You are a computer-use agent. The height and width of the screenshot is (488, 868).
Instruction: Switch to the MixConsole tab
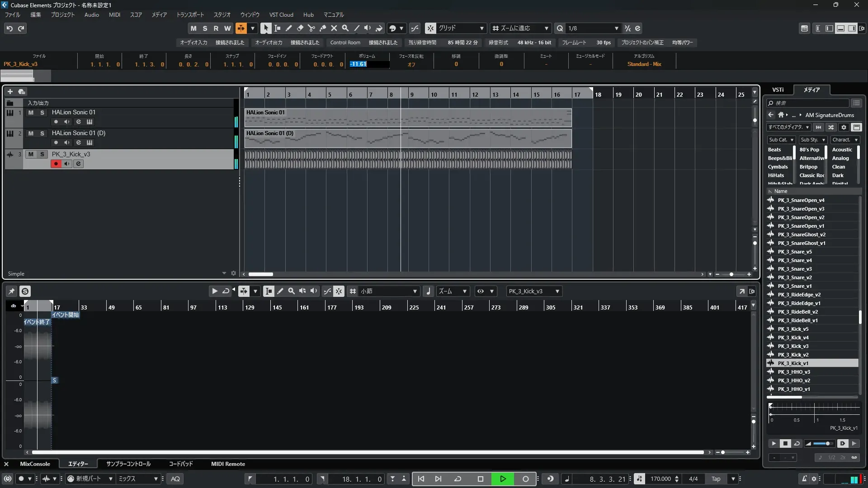(x=35, y=464)
